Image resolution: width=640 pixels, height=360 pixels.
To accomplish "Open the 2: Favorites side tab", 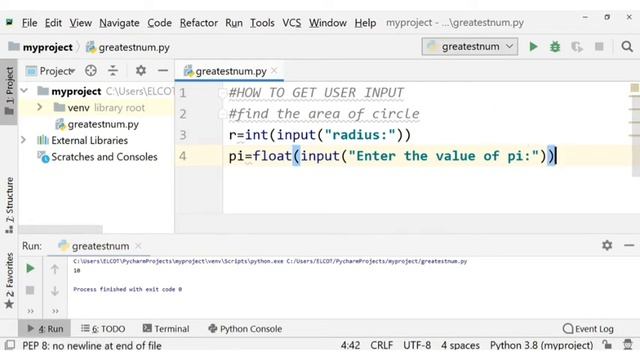I will coord(9,281).
